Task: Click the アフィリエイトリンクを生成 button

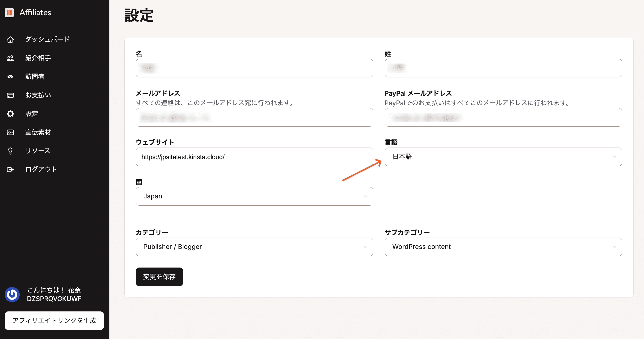Action: [54, 321]
